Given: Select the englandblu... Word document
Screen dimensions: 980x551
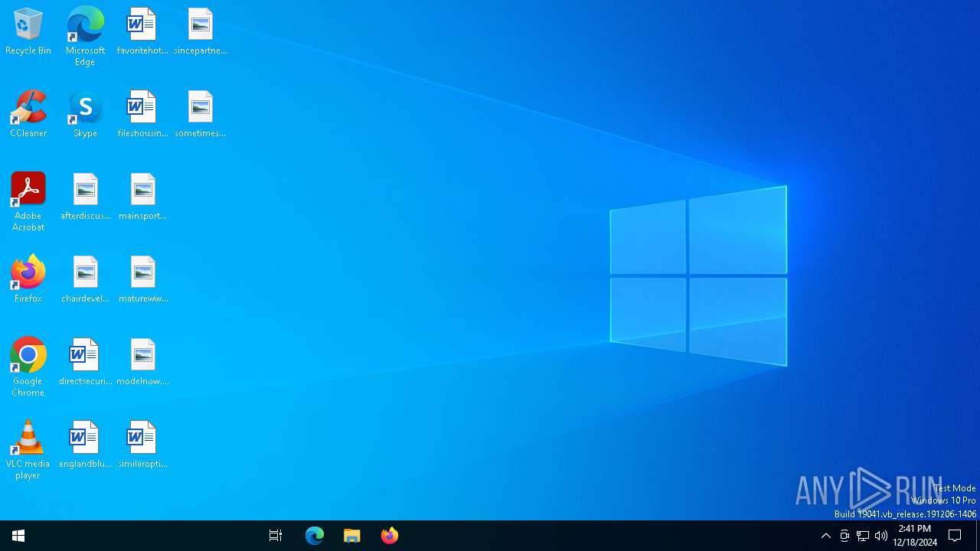Looking at the screenshot, I should tap(85, 445).
